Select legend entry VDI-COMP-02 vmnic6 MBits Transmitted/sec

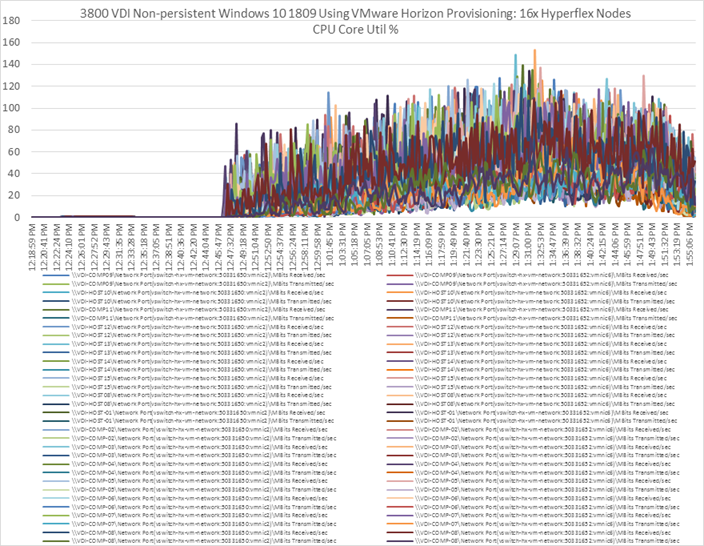[533, 438]
